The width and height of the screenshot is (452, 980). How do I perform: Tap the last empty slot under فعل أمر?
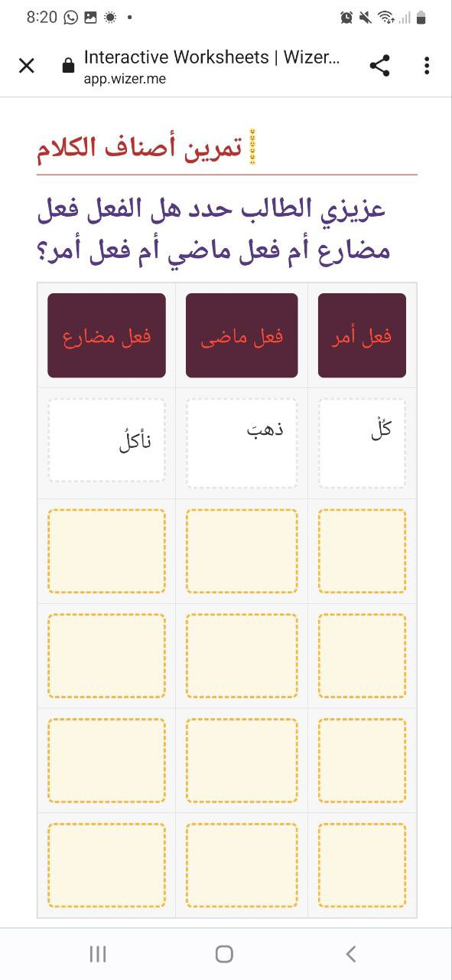(x=362, y=865)
